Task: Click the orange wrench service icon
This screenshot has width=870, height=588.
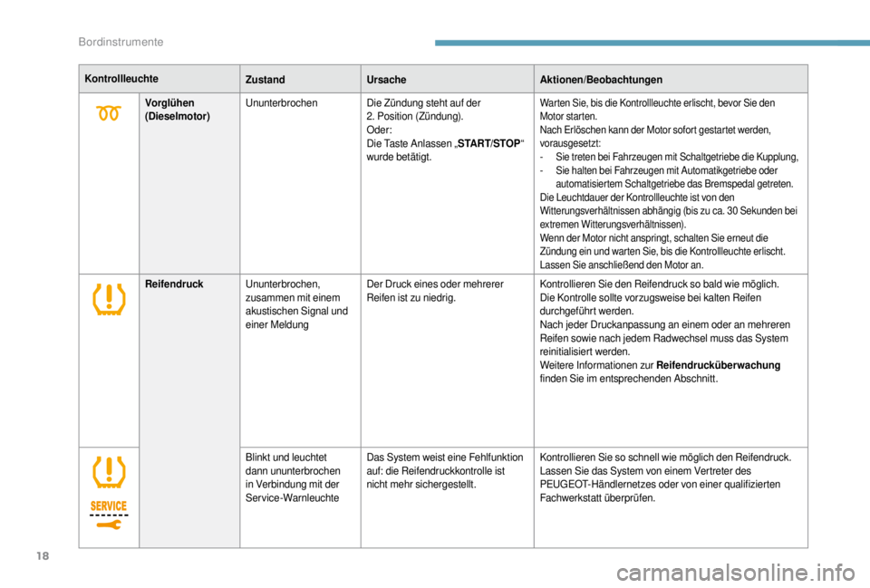Action: click(109, 525)
